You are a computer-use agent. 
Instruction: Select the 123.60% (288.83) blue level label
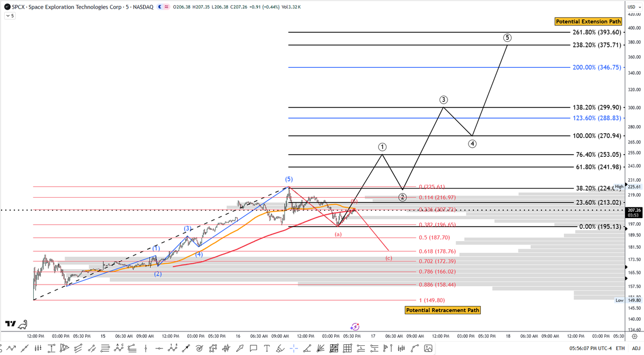tap(597, 118)
